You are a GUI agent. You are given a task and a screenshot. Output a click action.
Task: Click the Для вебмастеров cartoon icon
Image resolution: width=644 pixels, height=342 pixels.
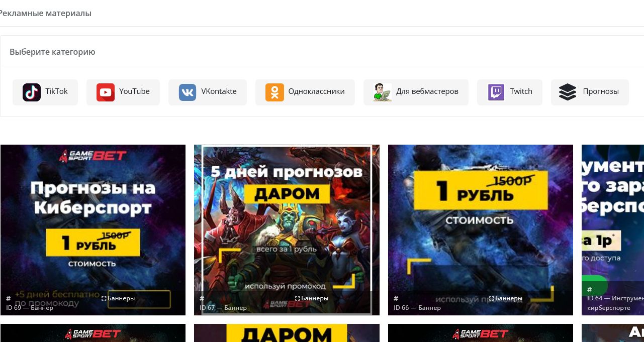pyautogui.click(x=383, y=92)
